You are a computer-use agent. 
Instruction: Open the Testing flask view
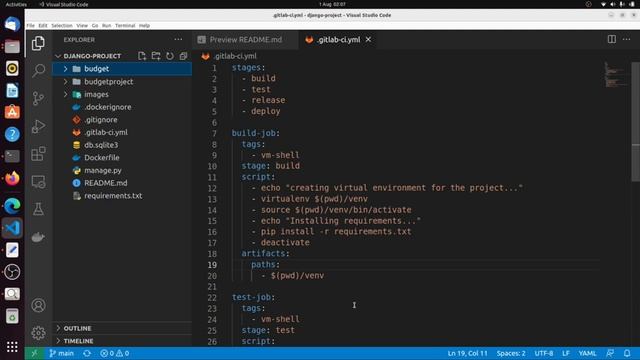pyautogui.click(x=38, y=209)
